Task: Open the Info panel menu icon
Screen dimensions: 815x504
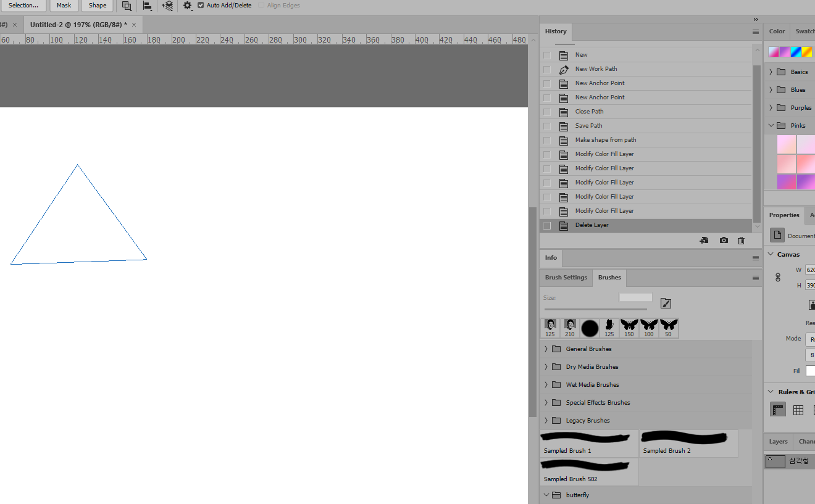Action: click(x=756, y=258)
